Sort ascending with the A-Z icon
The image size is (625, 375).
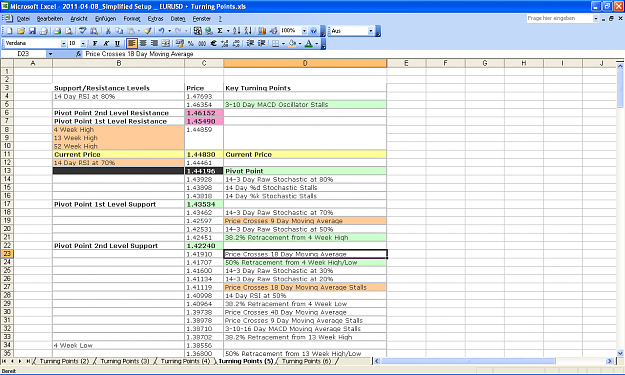pos(236,31)
